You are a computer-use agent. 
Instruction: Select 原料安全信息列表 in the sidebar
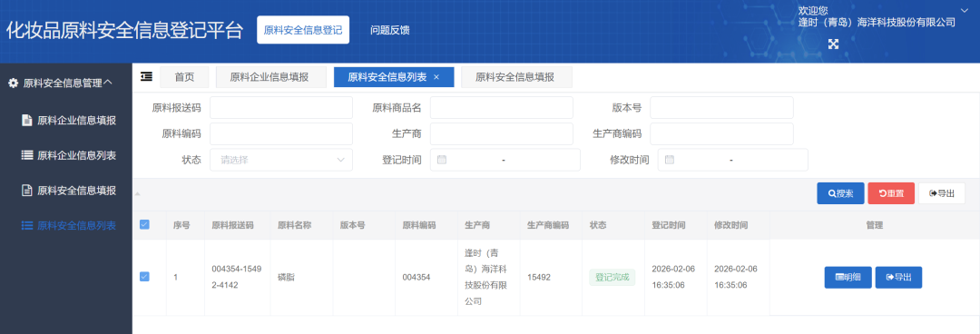click(x=69, y=225)
